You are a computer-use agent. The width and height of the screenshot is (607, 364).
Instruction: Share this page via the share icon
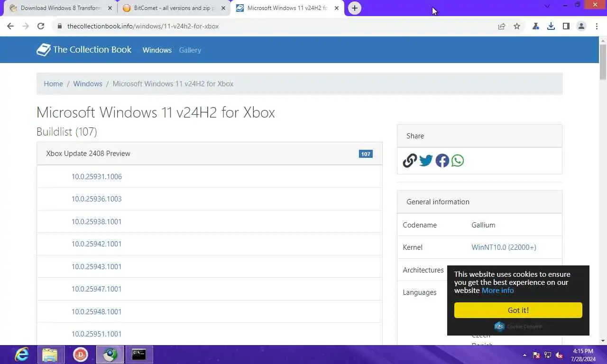click(502, 27)
